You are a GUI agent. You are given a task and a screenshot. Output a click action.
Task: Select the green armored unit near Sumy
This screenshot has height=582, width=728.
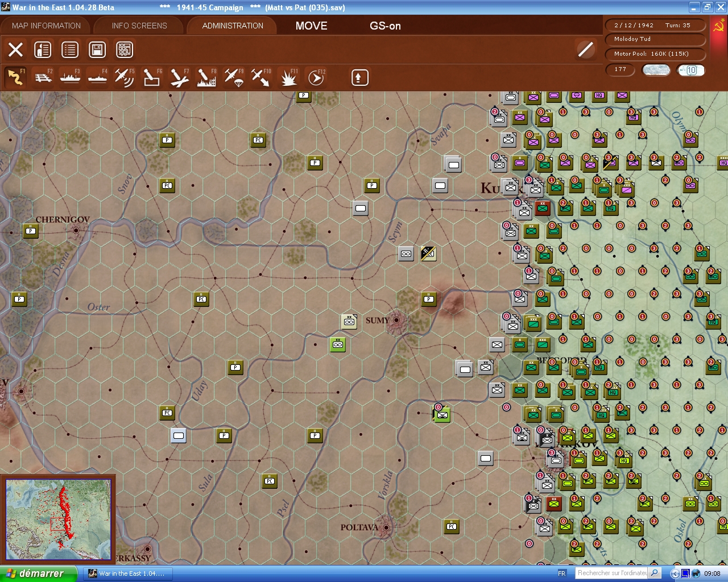[x=337, y=344]
